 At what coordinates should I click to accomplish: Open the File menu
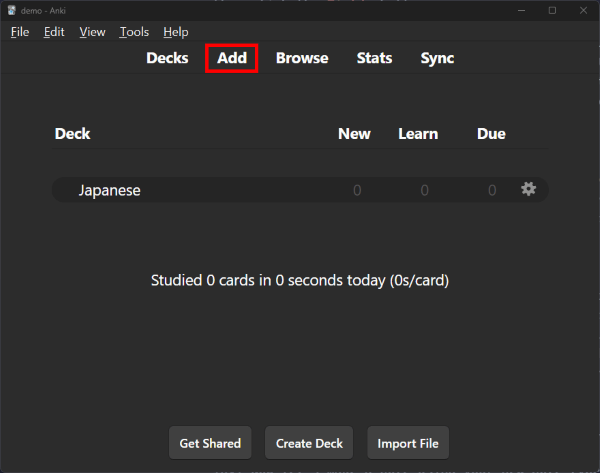pyautogui.click(x=20, y=32)
